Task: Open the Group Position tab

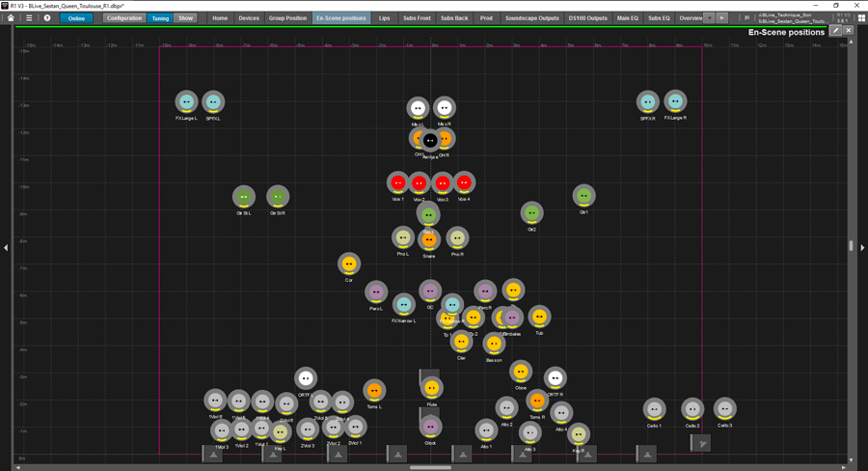Action: coord(287,18)
